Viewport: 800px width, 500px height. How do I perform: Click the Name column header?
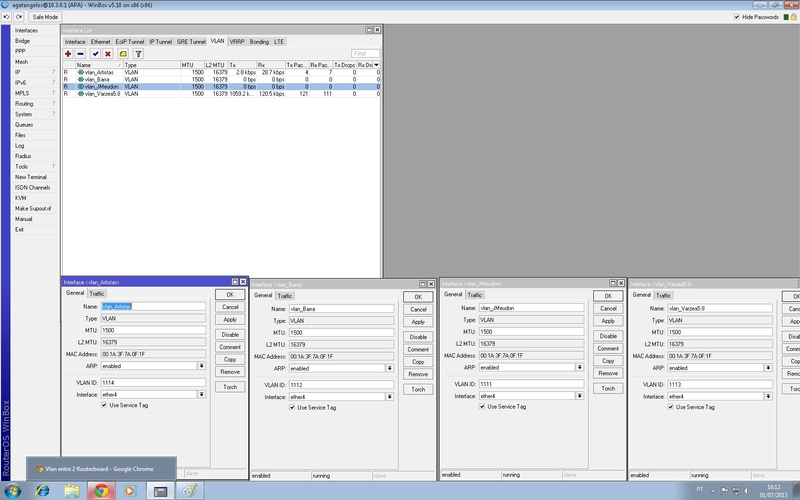(99, 65)
